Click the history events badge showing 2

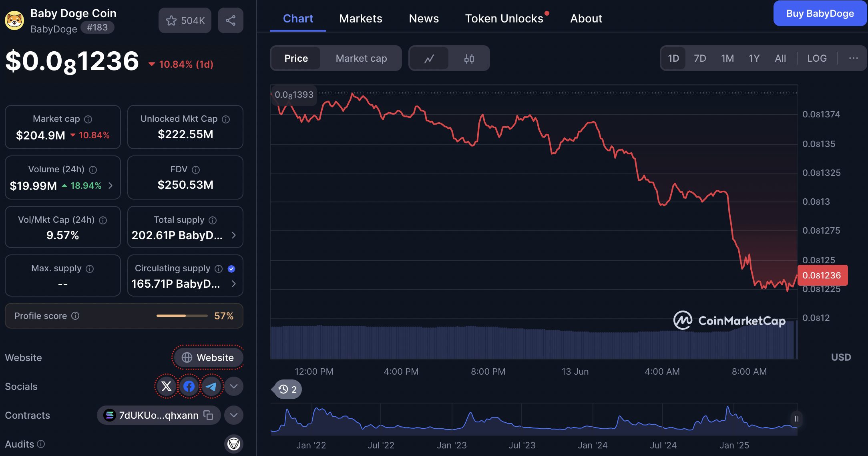pos(287,389)
